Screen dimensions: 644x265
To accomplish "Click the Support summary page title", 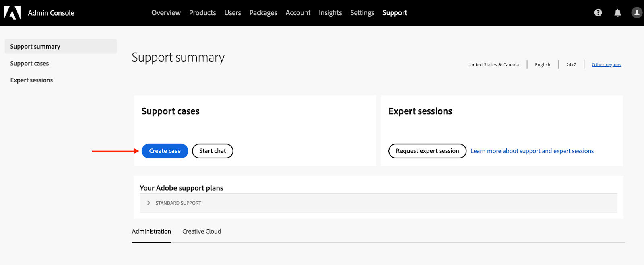I will (178, 58).
